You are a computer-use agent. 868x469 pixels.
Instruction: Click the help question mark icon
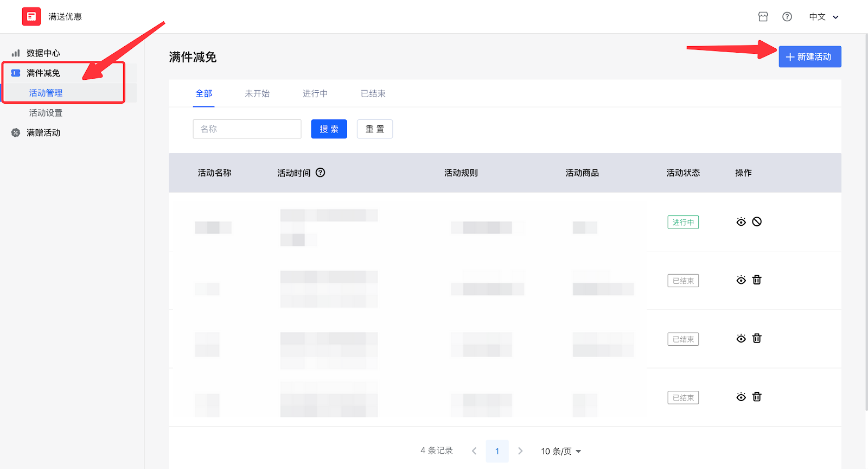(787, 17)
